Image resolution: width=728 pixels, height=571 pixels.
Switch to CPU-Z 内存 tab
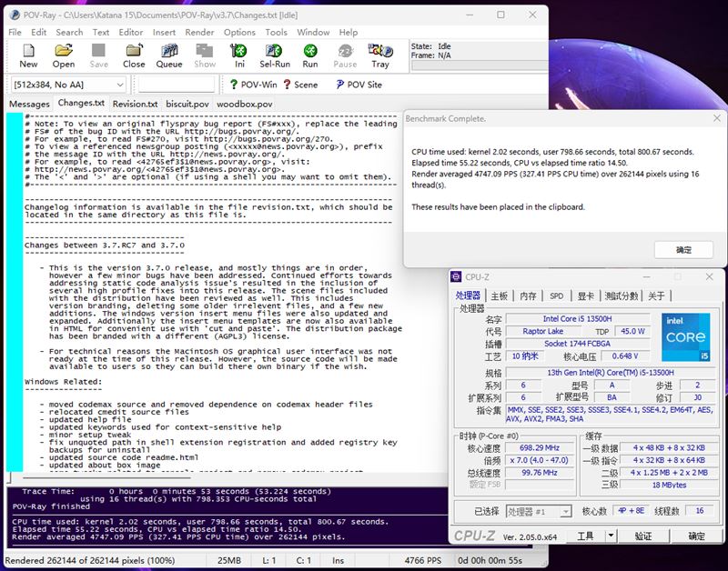coord(528,296)
